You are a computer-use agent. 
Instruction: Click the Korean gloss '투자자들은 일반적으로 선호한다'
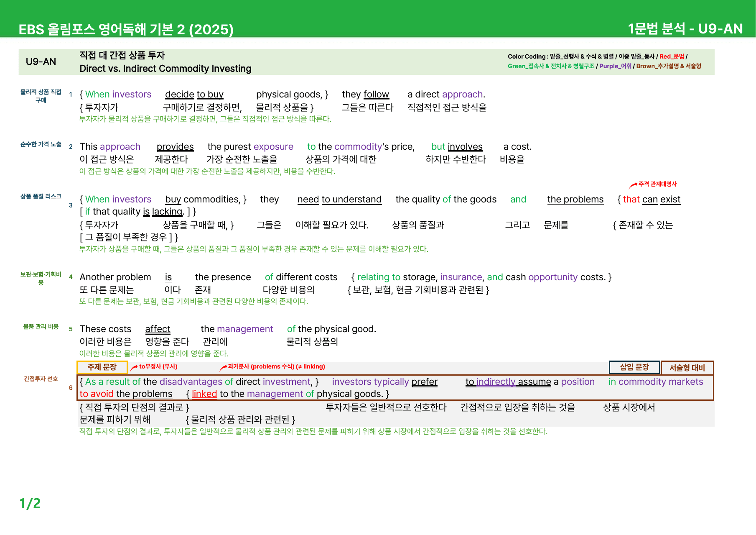[x=386, y=407]
